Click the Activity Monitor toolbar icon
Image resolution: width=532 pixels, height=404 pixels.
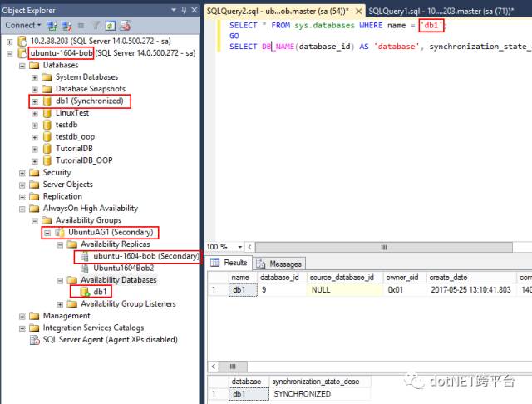point(125,26)
